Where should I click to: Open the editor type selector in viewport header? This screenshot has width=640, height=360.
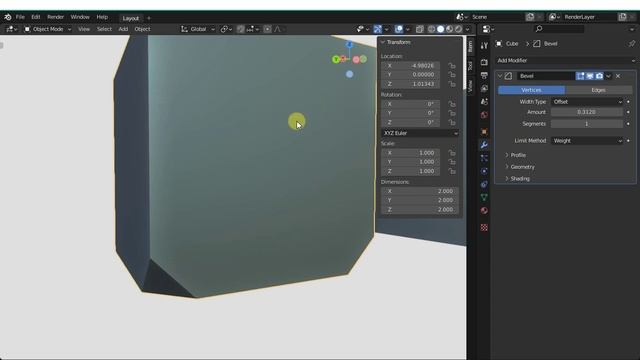[11, 29]
